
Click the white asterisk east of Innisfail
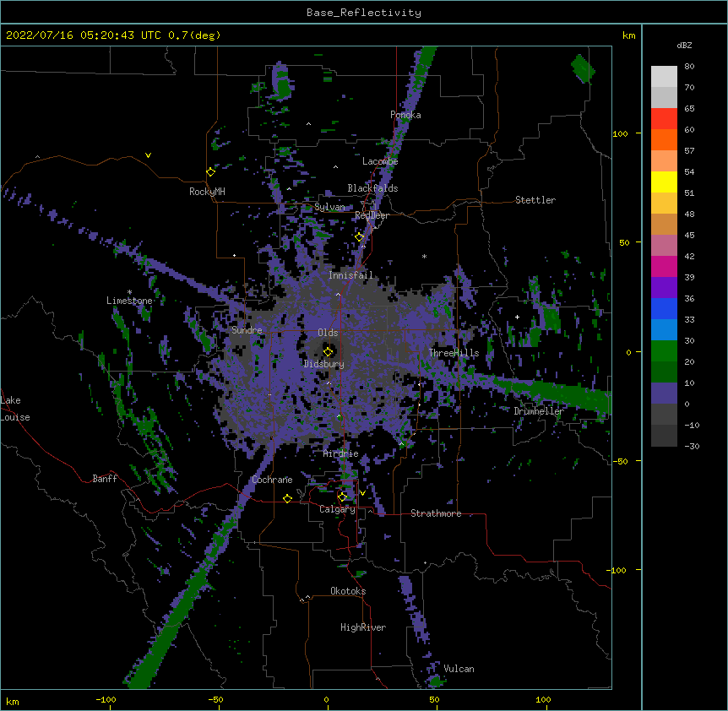[424, 257]
